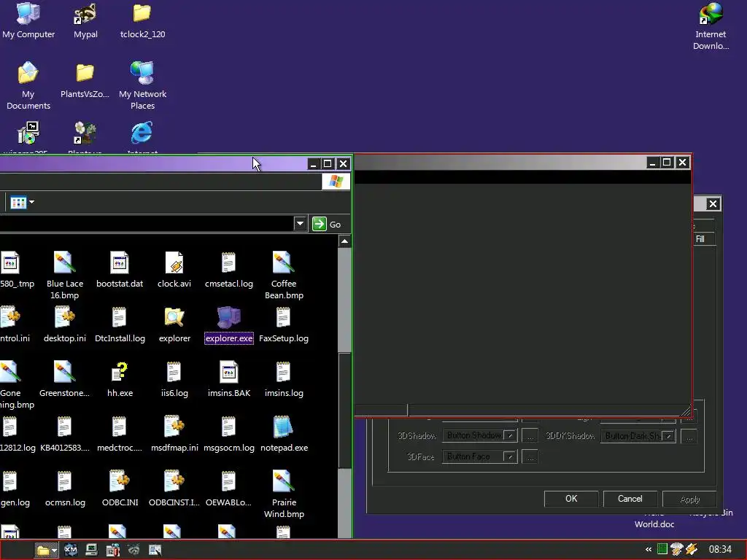The image size is (747, 560).
Task: Select Prairie Wind.bmp file
Action: click(284, 494)
